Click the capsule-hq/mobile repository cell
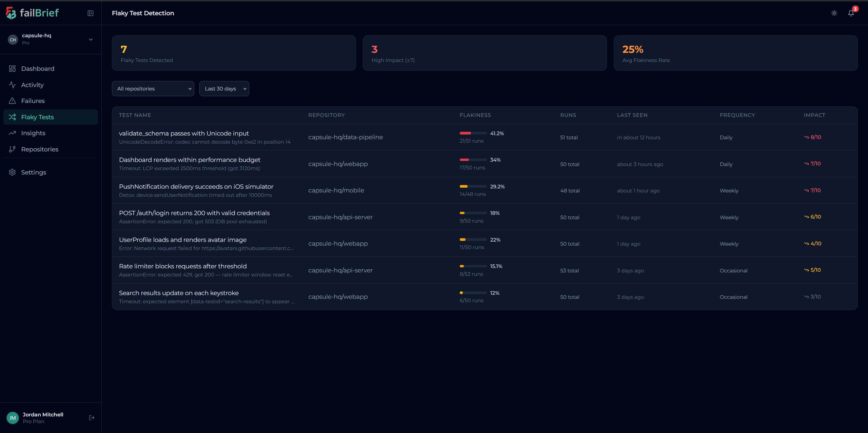This screenshot has width=868, height=433. point(336,190)
